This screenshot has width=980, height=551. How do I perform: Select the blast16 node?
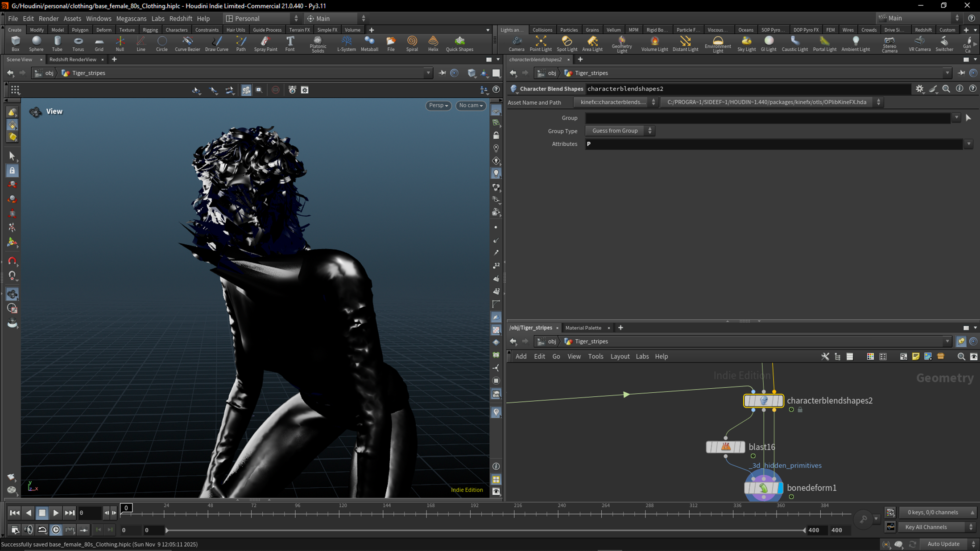(x=725, y=447)
